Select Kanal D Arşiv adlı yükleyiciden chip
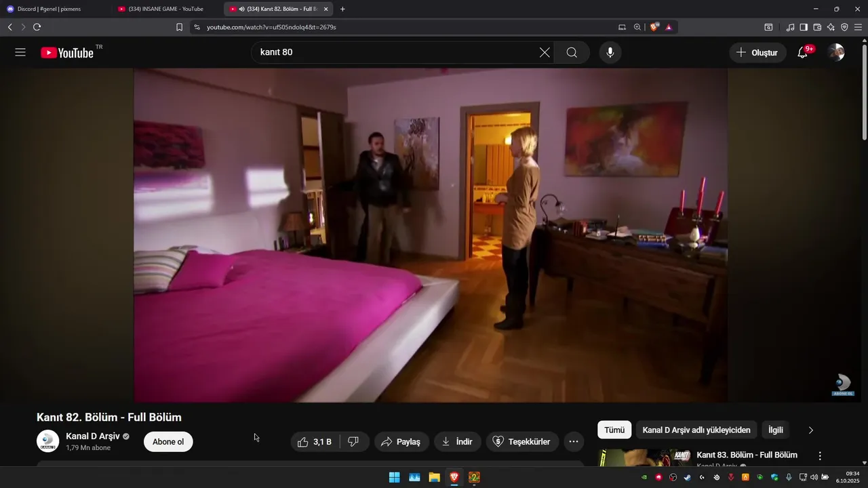Image resolution: width=868 pixels, height=488 pixels. (696, 430)
